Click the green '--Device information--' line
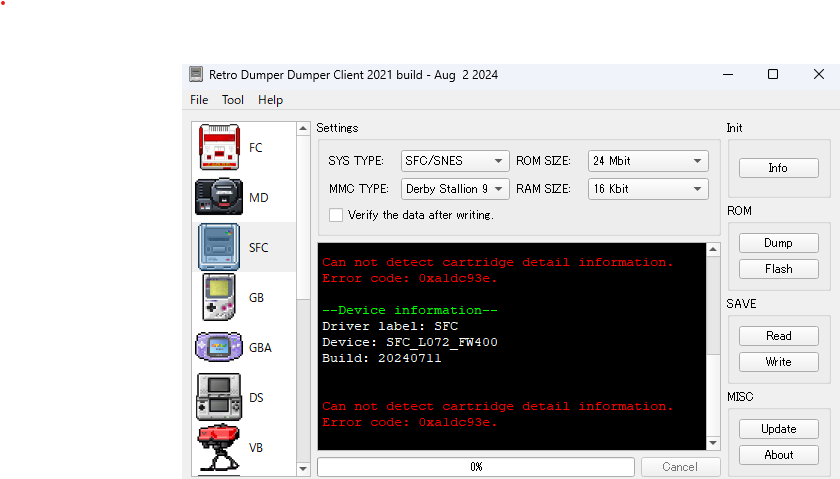The height and width of the screenshot is (479, 840). click(x=410, y=310)
